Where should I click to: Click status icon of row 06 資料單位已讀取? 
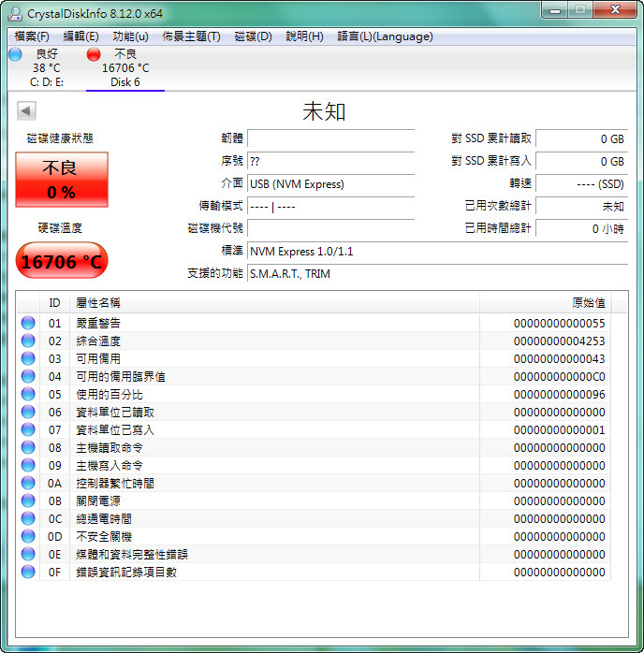[x=28, y=412]
